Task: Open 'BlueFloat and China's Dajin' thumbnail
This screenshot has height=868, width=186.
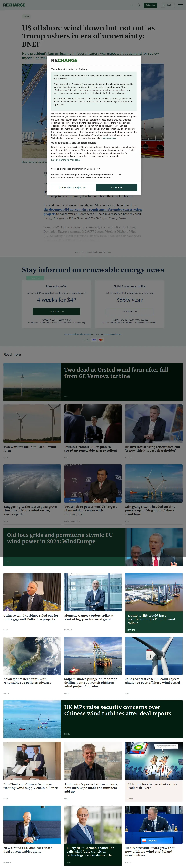Action: click(32, 761)
